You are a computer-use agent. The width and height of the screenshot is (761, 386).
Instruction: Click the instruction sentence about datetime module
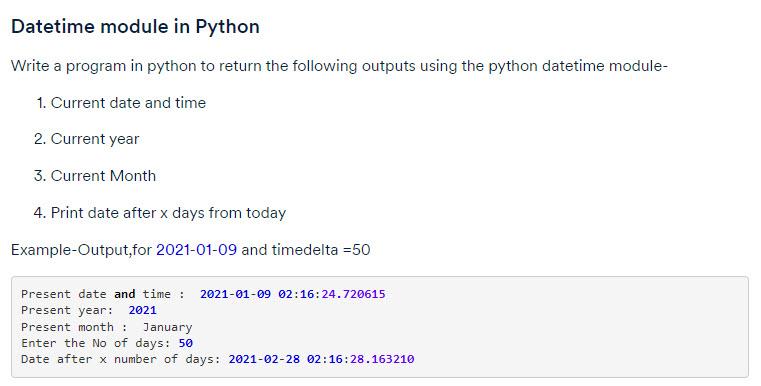tap(339, 66)
